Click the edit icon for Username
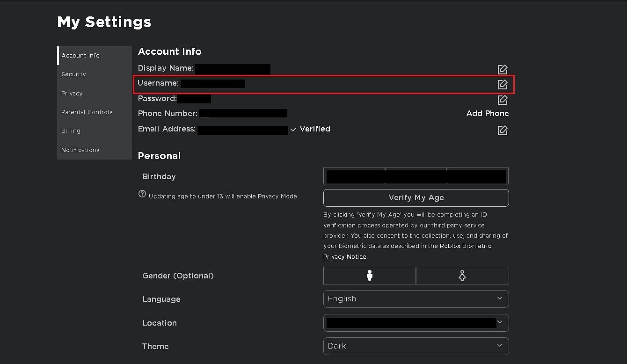Screen dimensions: 627x364 pyautogui.click(x=502, y=84)
